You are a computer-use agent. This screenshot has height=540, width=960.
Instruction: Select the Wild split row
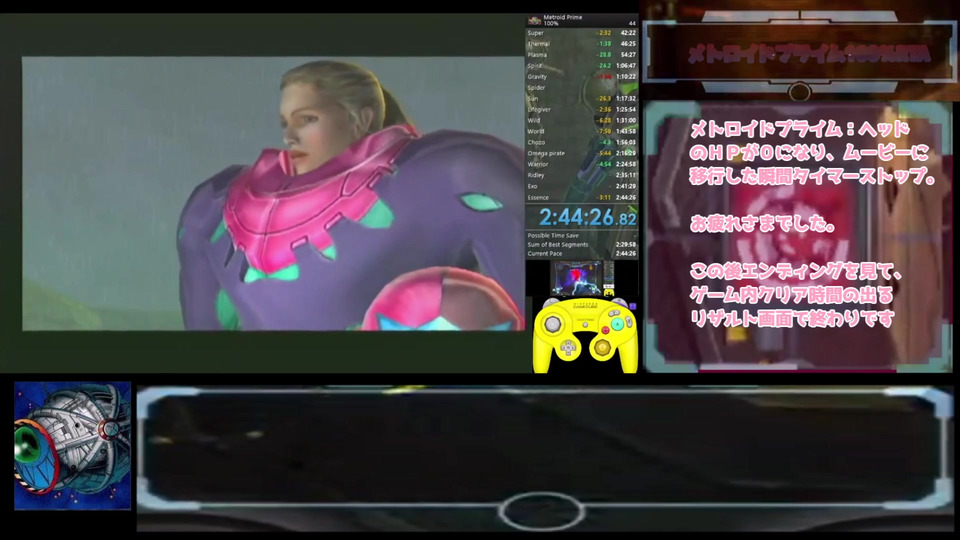(582, 121)
